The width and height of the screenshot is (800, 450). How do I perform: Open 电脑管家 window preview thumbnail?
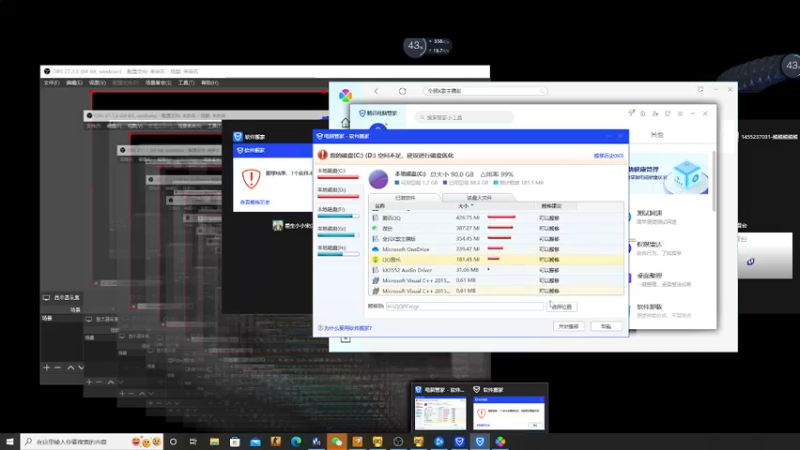coord(440,413)
